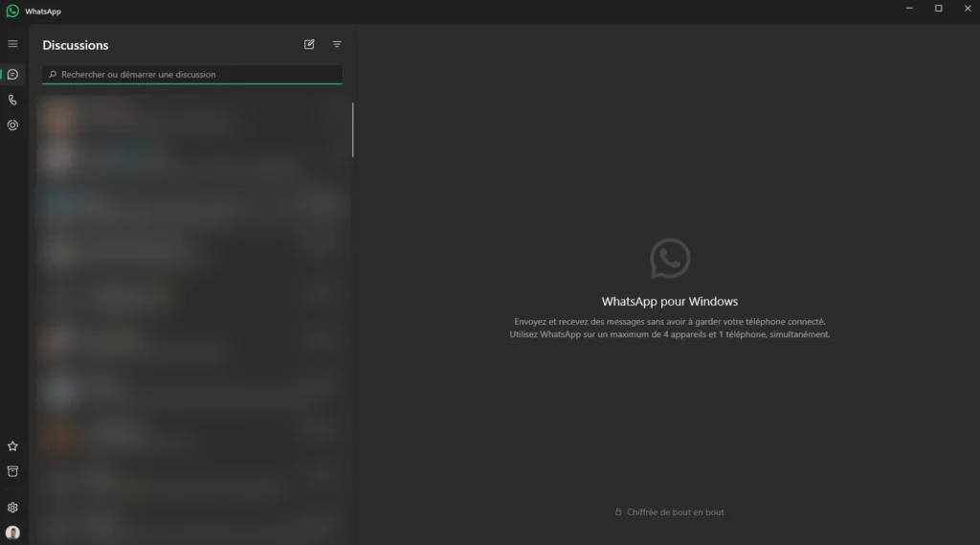Start a new chat with compose icon
This screenshot has height=545, width=980.
click(x=309, y=44)
